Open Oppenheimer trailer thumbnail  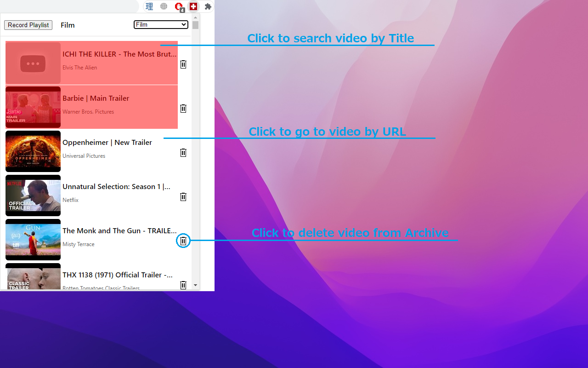click(33, 151)
